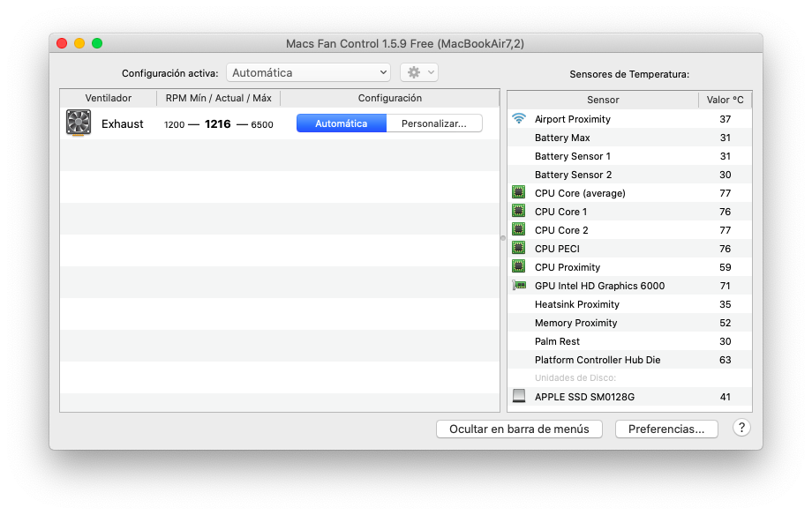Open the gear settings dropdown menu

pos(419,72)
